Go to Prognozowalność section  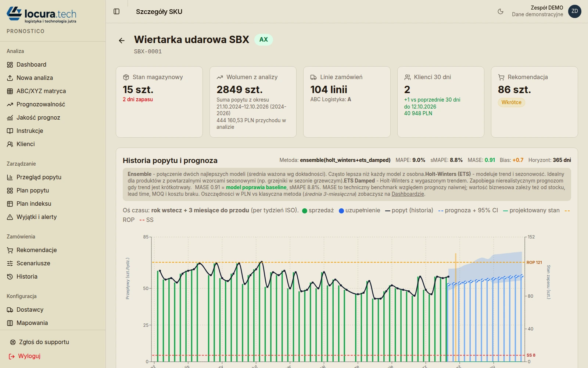coord(53,104)
